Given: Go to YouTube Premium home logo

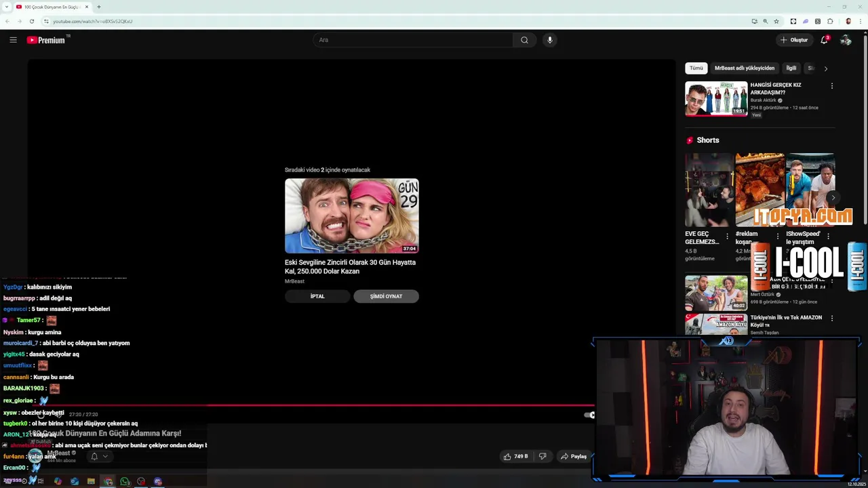Looking at the screenshot, I should click(x=47, y=40).
